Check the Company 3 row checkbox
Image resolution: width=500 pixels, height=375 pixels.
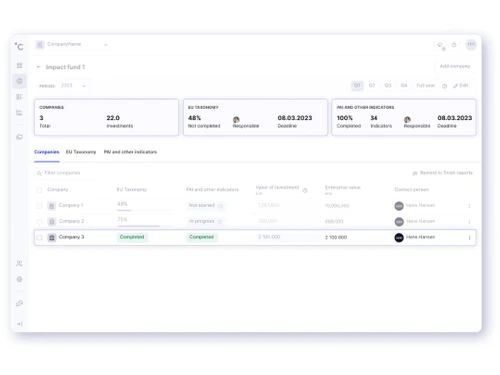(x=39, y=237)
